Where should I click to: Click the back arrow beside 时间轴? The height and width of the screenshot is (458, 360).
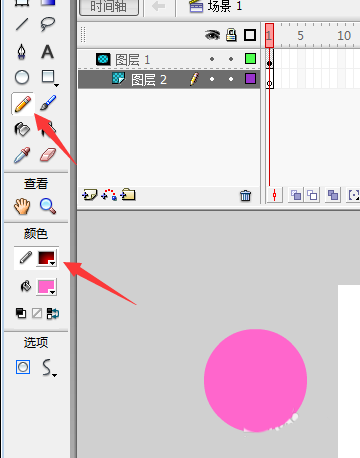click(158, 6)
